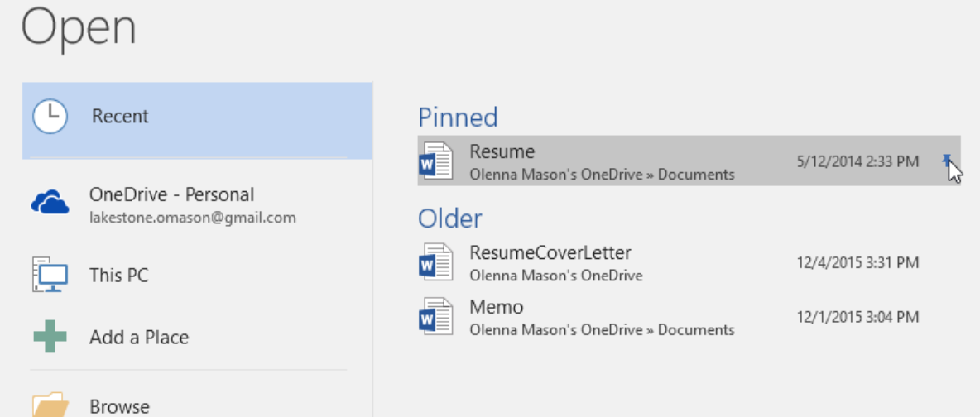
Task: Choose the This PC label
Action: point(118,275)
